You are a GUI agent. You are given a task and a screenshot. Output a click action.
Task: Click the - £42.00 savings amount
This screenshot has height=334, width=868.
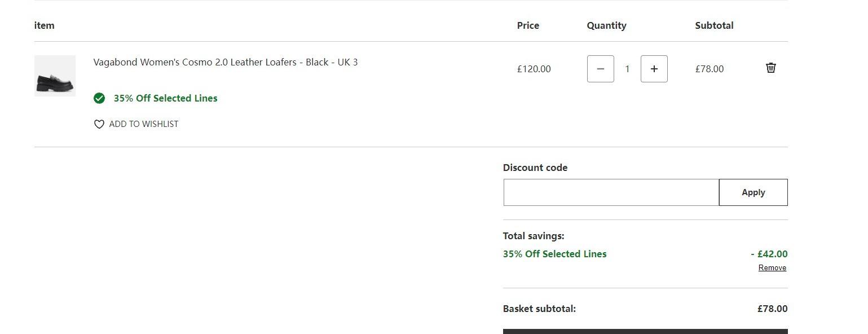click(769, 254)
